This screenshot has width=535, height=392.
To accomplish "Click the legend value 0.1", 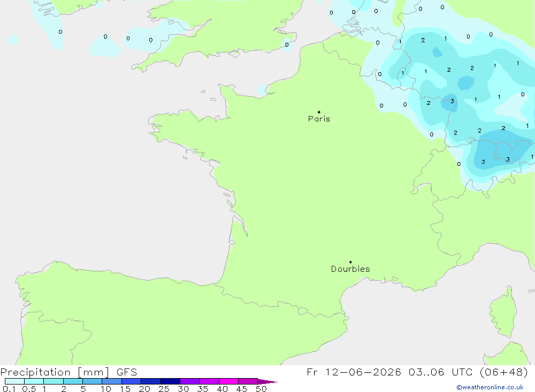I will 9,389.
